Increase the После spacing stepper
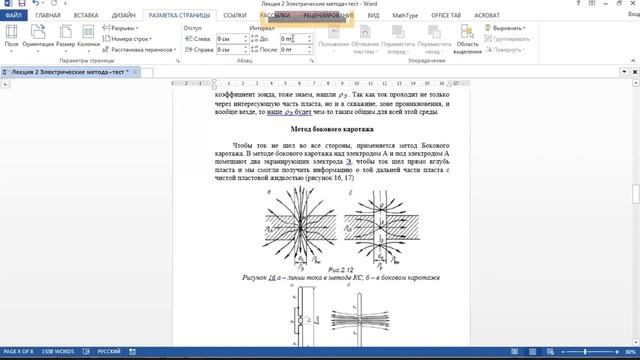 309,47
